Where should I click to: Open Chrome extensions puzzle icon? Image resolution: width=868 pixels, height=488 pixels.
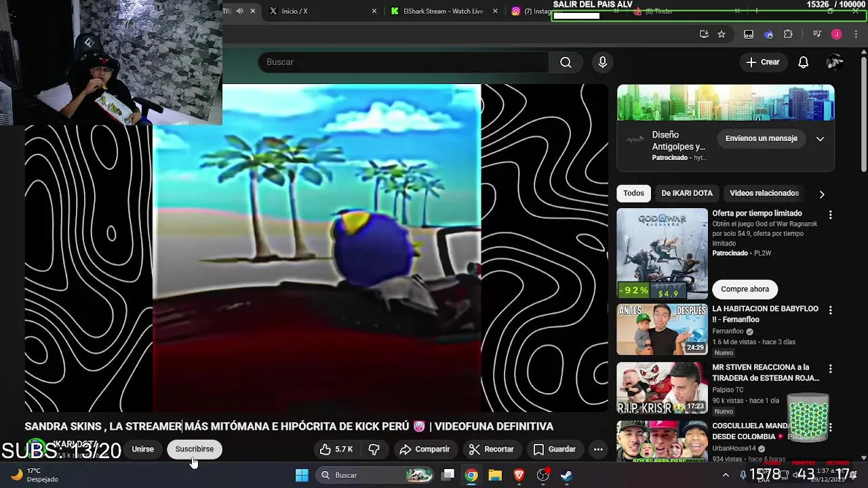coord(788,35)
